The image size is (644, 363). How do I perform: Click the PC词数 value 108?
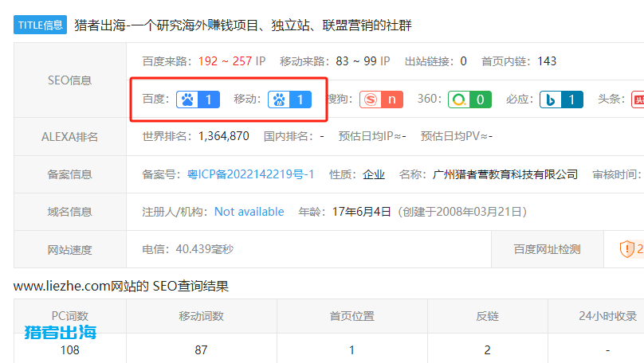coord(70,350)
